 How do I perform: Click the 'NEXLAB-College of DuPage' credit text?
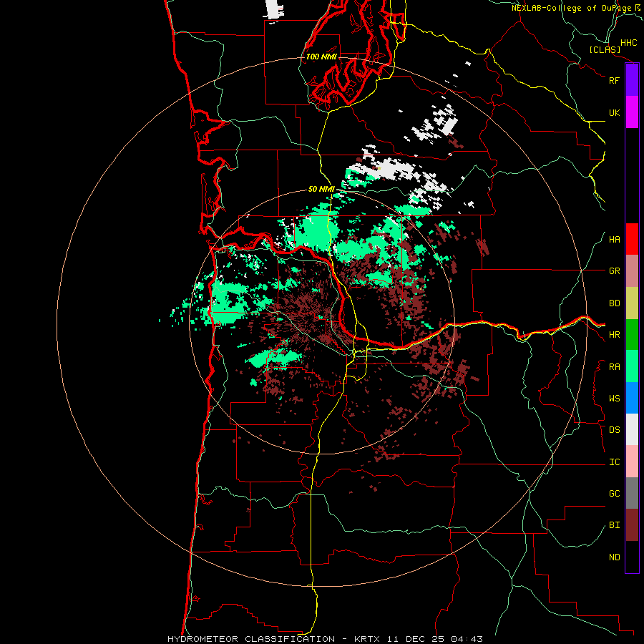pyautogui.click(x=571, y=8)
